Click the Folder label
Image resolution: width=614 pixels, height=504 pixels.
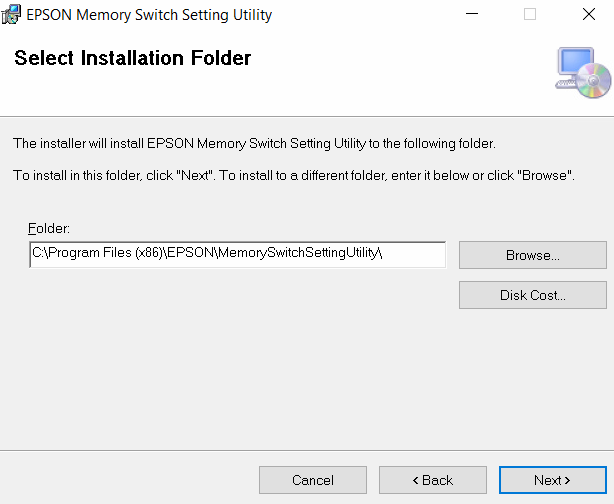point(49,229)
